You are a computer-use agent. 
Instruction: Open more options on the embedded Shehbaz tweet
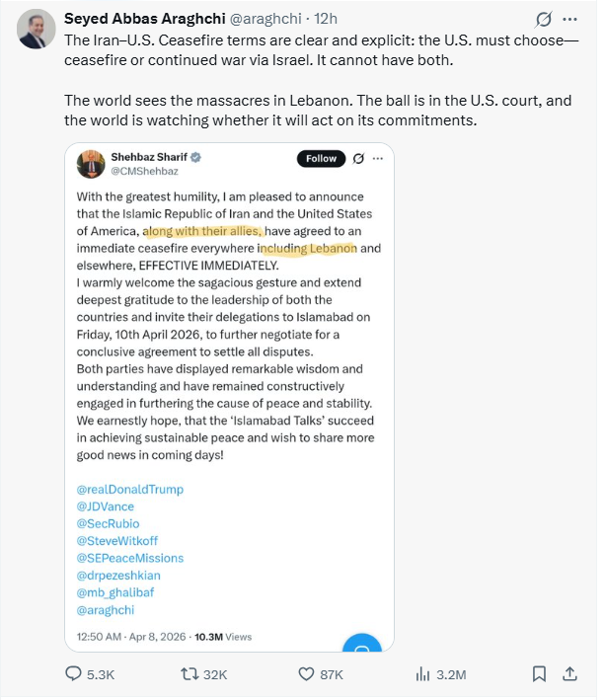(x=377, y=159)
